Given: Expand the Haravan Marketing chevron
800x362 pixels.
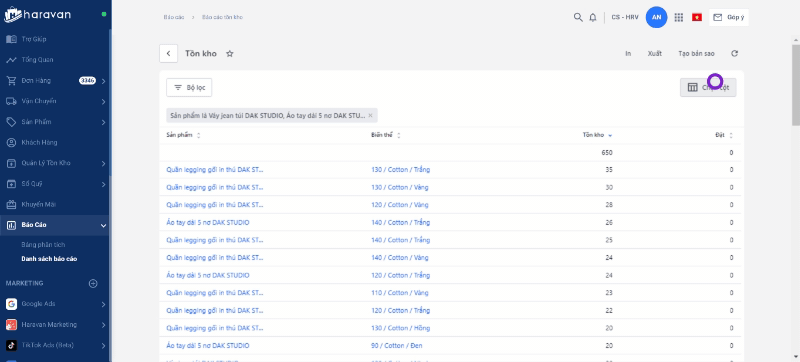Looking at the screenshot, I should tap(103, 325).
